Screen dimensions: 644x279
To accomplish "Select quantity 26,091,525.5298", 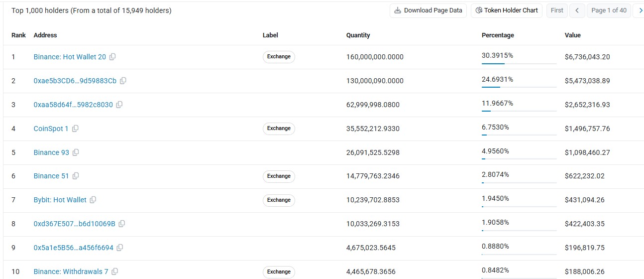I will pos(373,152).
